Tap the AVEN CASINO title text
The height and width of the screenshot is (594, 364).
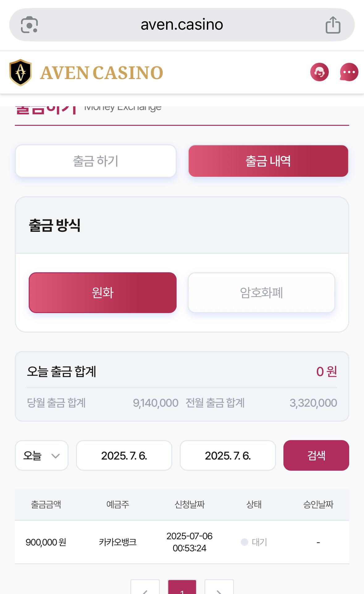click(102, 73)
